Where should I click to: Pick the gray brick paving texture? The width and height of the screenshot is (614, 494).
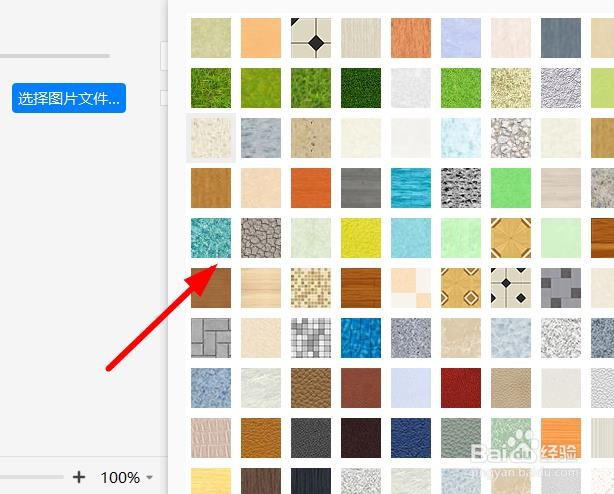point(211,338)
